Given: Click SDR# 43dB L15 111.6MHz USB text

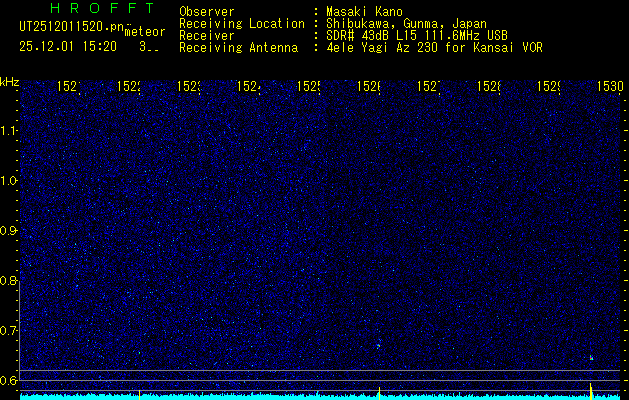Looking at the screenshot, I should [417, 36].
